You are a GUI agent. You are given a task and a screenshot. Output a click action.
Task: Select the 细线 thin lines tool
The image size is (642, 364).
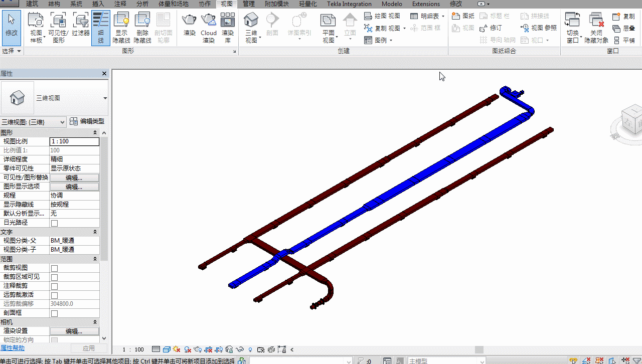[101, 28]
